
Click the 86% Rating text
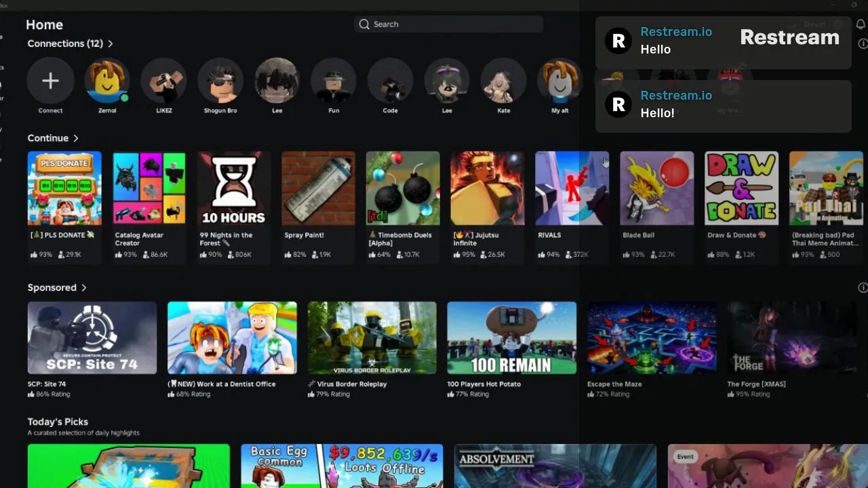[53, 394]
